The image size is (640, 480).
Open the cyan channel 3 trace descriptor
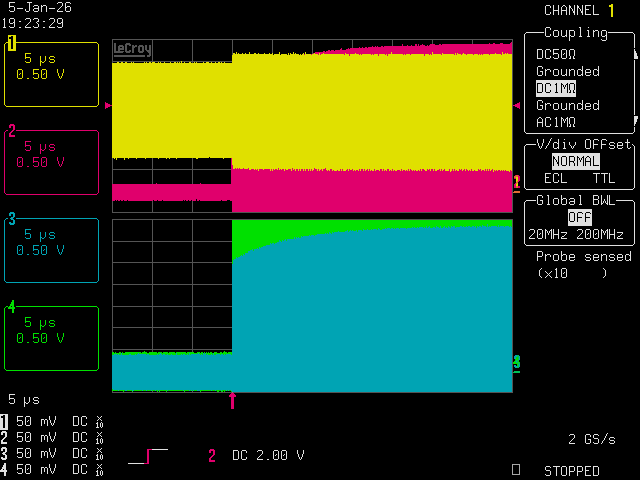point(52,250)
